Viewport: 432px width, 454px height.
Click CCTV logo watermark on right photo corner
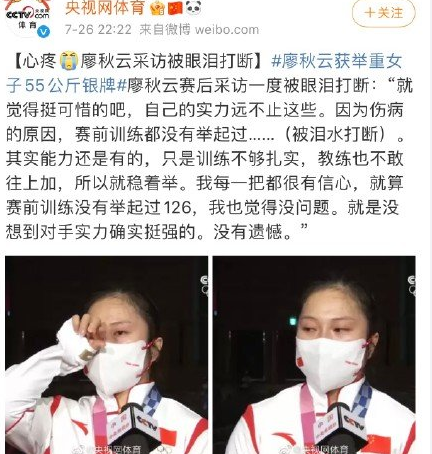[x=412, y=284]
